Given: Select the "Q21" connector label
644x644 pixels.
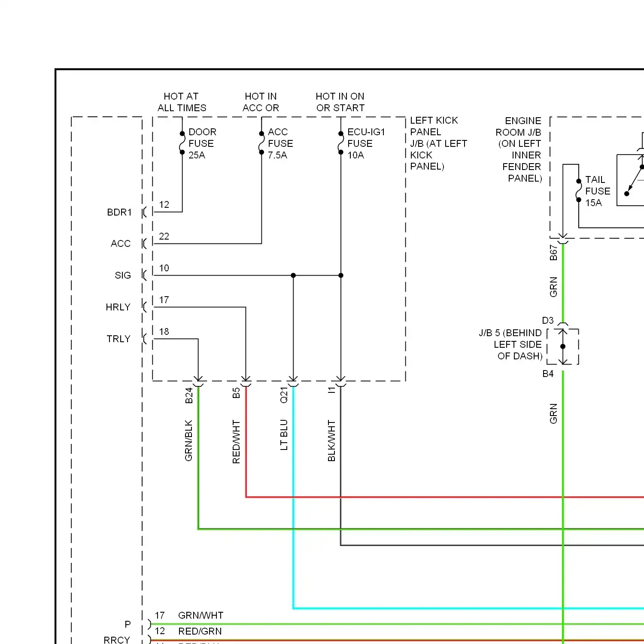Looking at the screenshot, I should 284,395.
